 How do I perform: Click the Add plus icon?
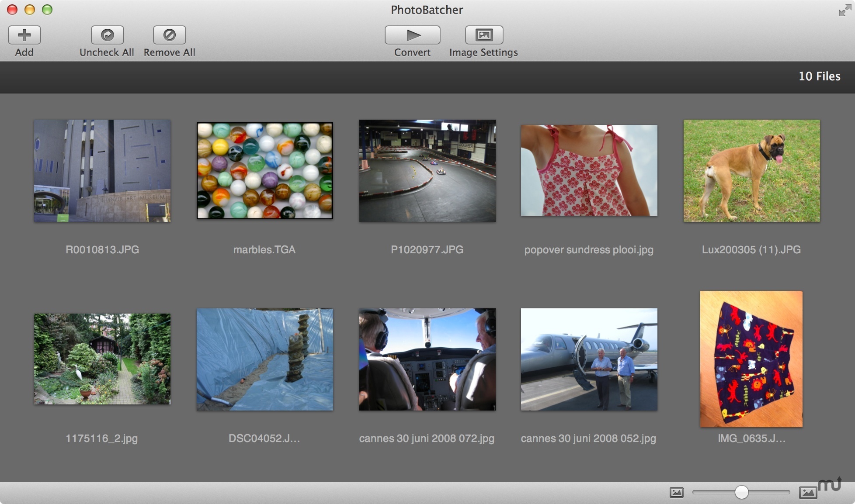pyautogui.click(x=24, y=35)
